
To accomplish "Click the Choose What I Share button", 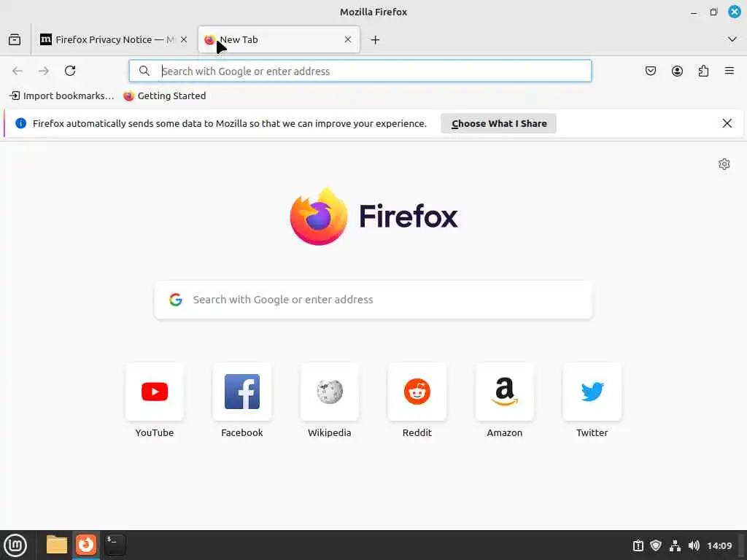I will (x=498, y=123).
